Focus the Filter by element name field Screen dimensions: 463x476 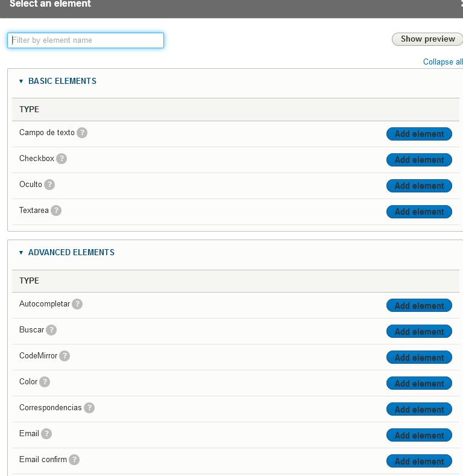point(86,40)
